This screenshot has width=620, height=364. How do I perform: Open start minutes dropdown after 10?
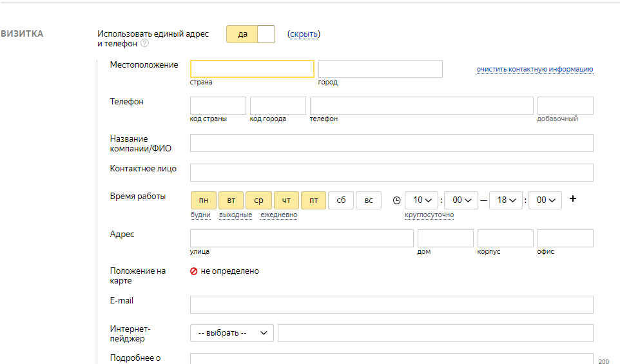(461, 200)
